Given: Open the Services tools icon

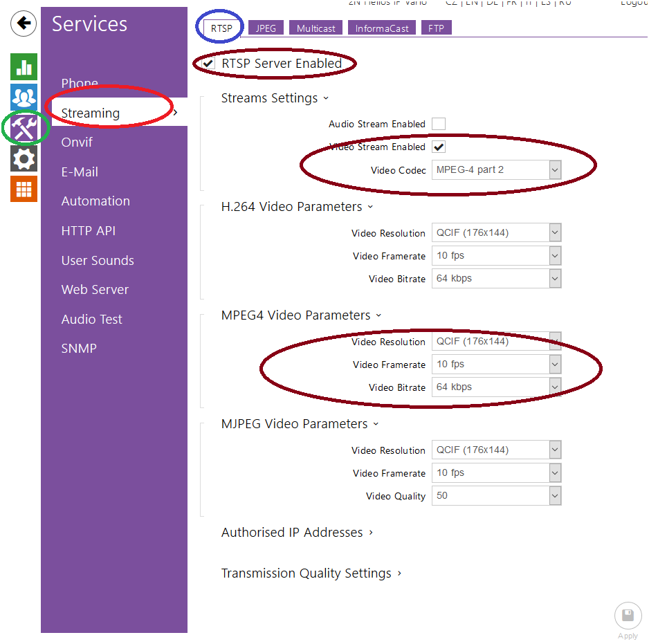Looking at the screenshot, I should click(x=24, y=128).
